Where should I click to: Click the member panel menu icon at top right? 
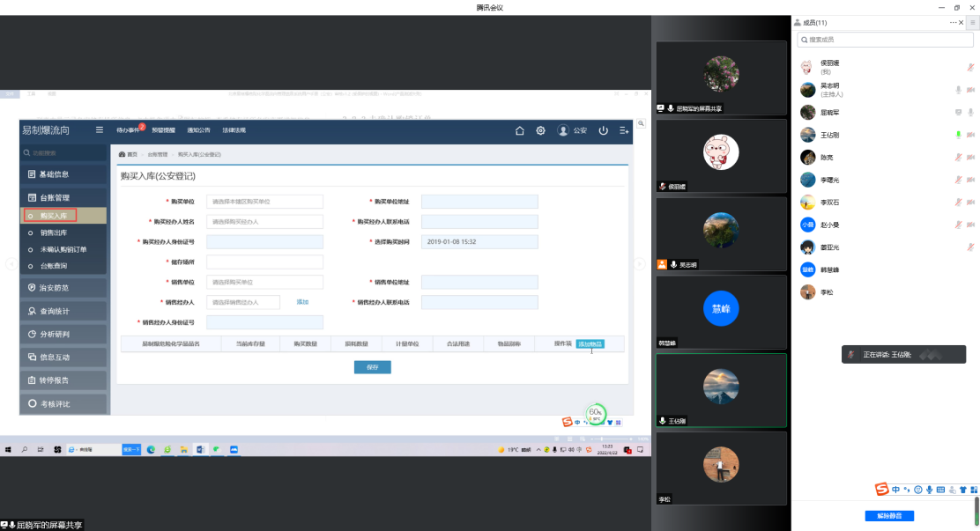tap(972, 22)
